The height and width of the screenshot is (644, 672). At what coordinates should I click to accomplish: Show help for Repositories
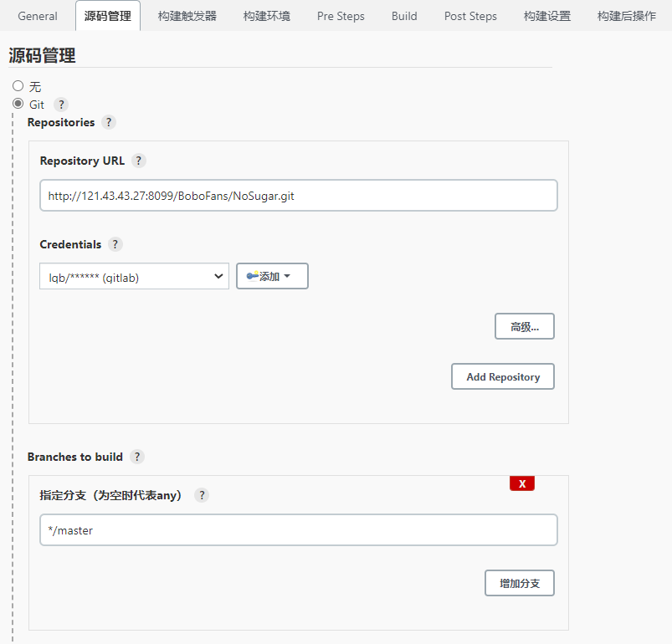click(109, 122)
